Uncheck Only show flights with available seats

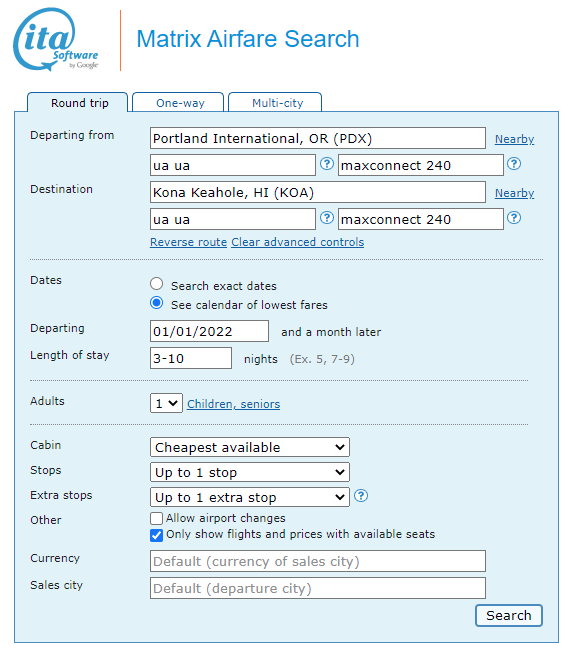(156, 535)
